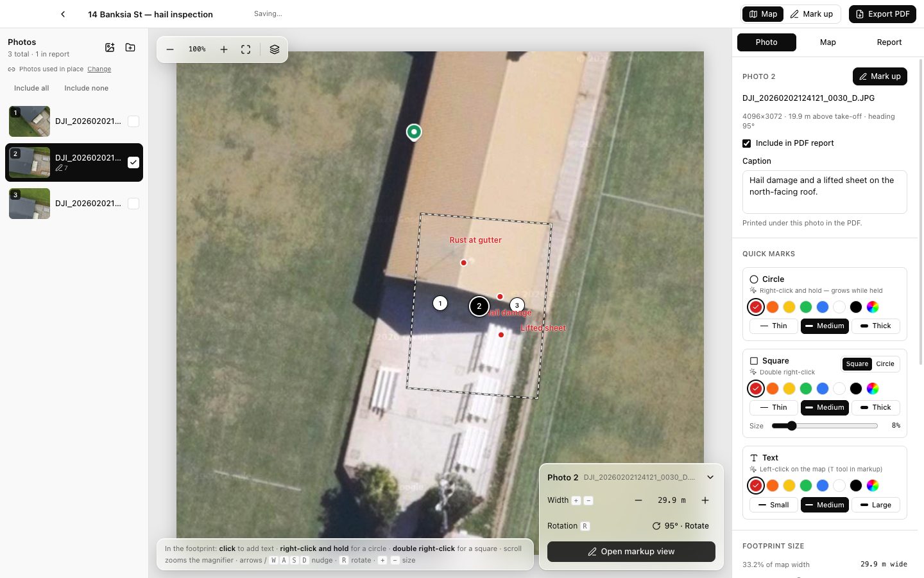Image resolution: width=924 pixels, height=578 pixels.
Task: Click the add photos icon in Photos panel
Action: coord(110,48)
